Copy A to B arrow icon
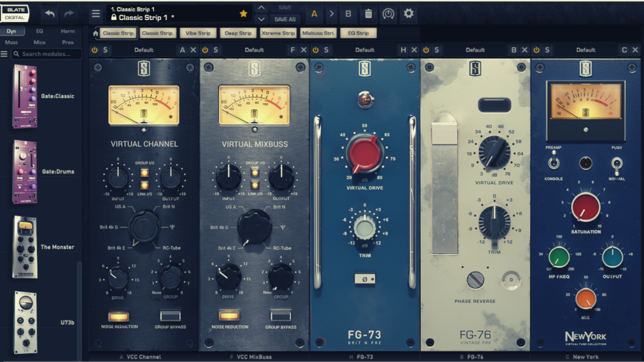 tap(331, 14)
